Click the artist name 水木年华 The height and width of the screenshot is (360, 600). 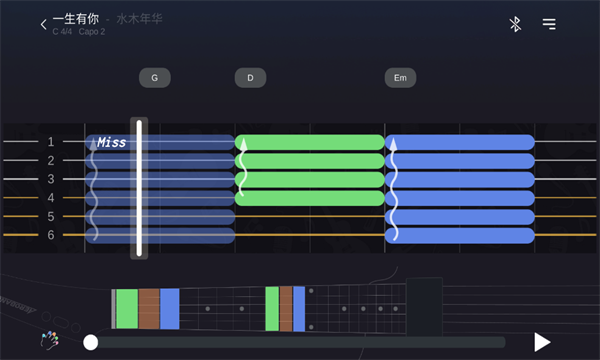click(x=139, y=19)
